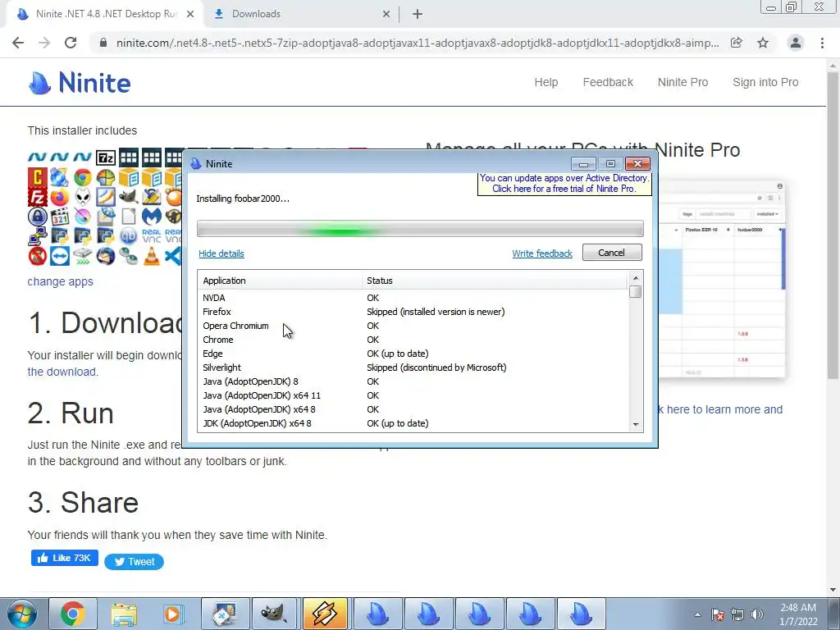Click the address bar URL field
This screenshot has height=630, width=840.
(418, 43)
